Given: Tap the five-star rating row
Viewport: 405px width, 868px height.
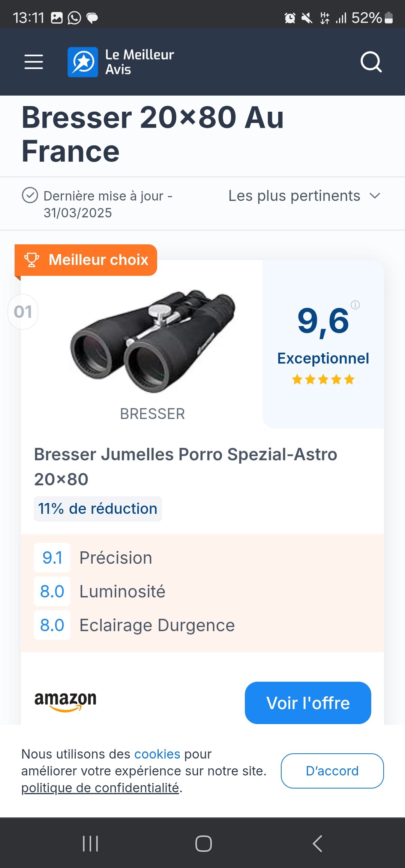Looking at the screenshot, I should 323,380.
